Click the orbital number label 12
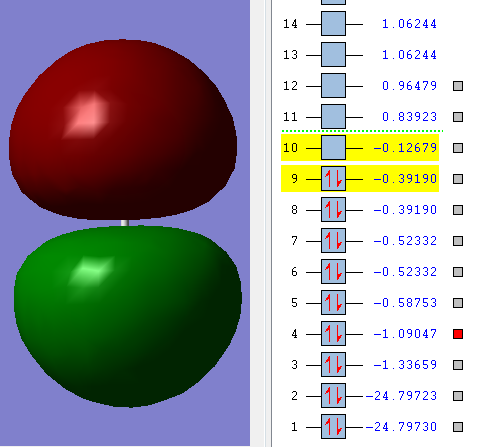 (x=290, y=86)
